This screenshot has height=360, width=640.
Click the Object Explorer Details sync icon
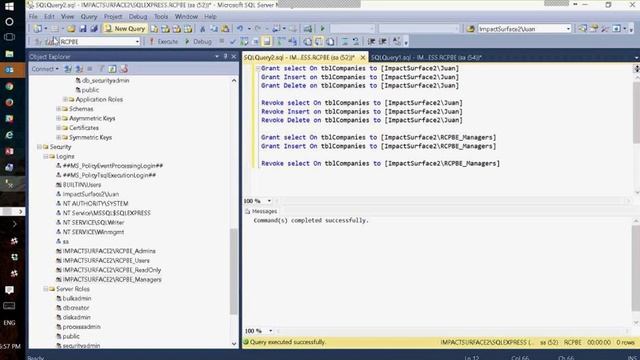click(x=124, y=69)
